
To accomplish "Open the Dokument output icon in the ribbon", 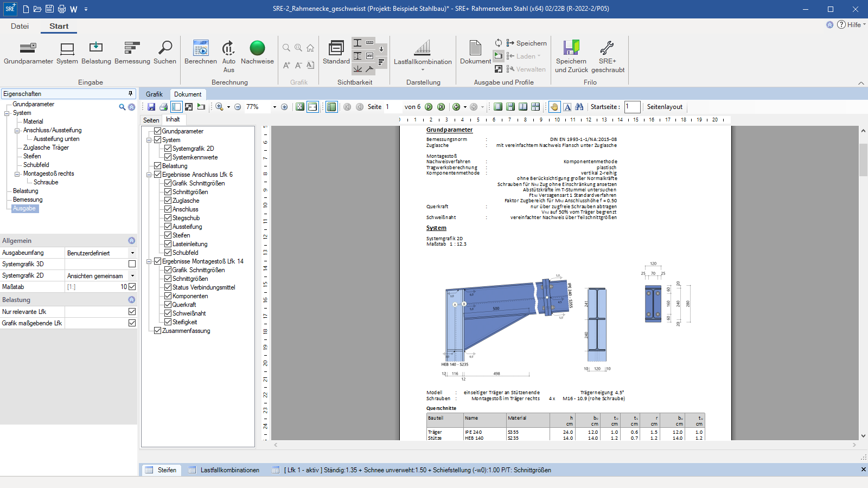I will click(x=475, y=53).
